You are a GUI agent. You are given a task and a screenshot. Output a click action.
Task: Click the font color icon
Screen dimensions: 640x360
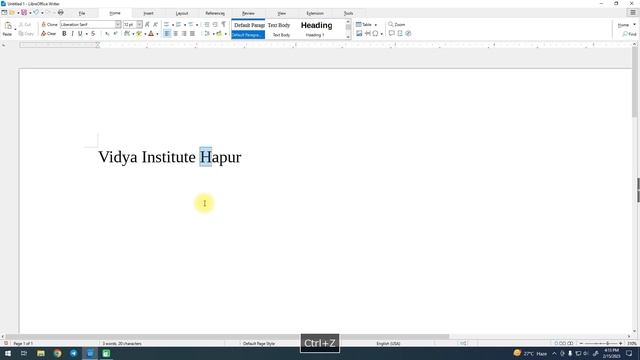151,34
